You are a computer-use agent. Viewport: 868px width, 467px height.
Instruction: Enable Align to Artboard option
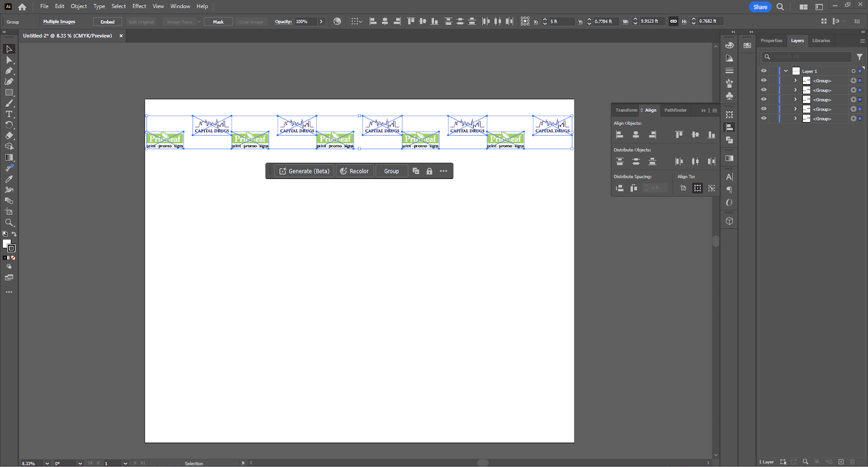[683, 188]
